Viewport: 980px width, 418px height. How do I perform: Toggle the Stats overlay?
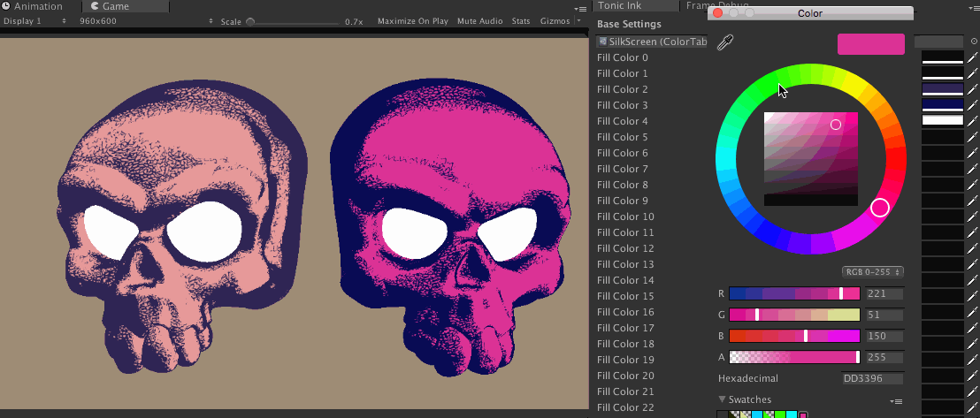[521, 21]
